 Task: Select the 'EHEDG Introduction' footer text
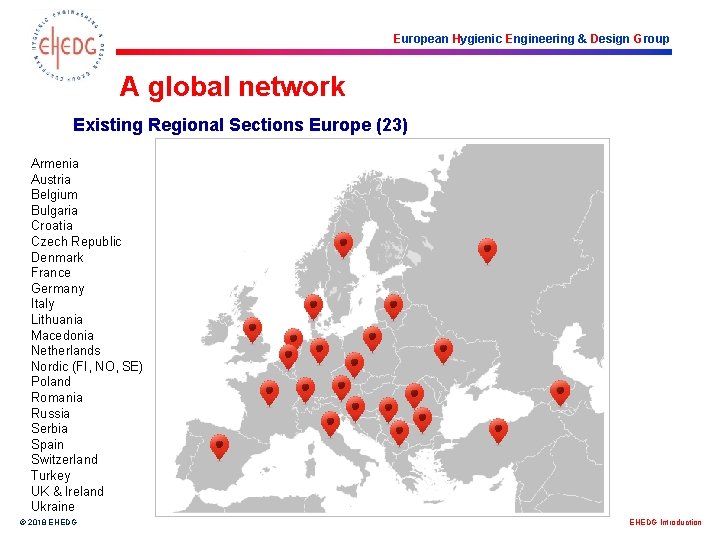point(665,522)
